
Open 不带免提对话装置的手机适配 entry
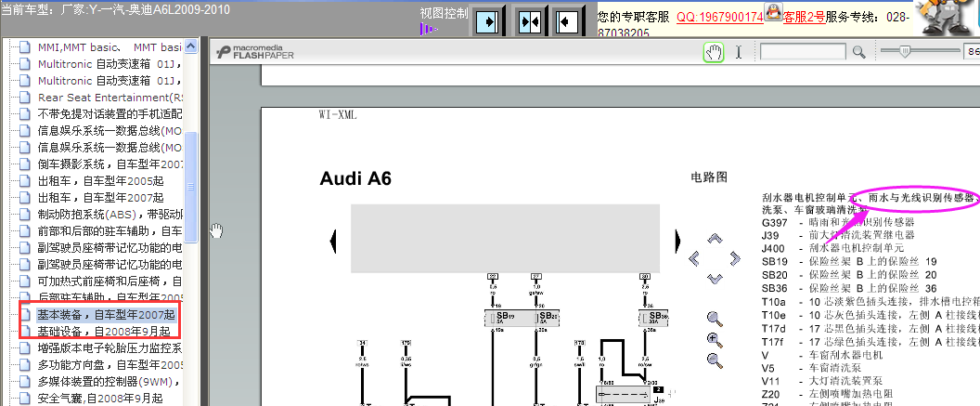110,114
